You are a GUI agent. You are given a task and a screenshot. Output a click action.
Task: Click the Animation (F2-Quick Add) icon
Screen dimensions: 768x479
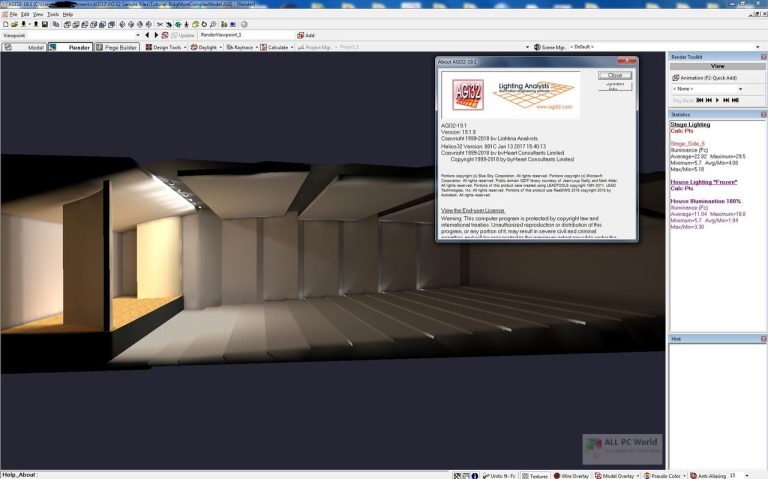tap(676, 77)
